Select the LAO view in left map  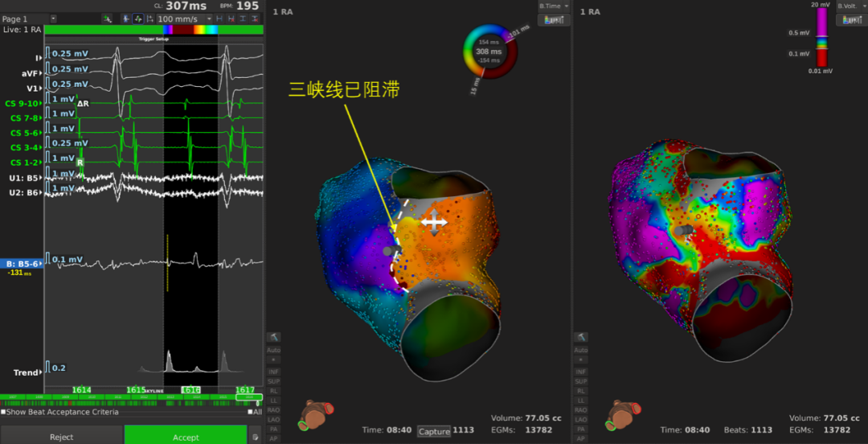click(x=273, y=419)
